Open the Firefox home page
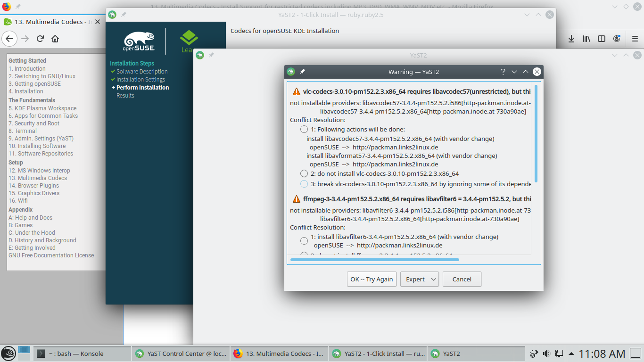The image size is (644, 362). point(55,39)
